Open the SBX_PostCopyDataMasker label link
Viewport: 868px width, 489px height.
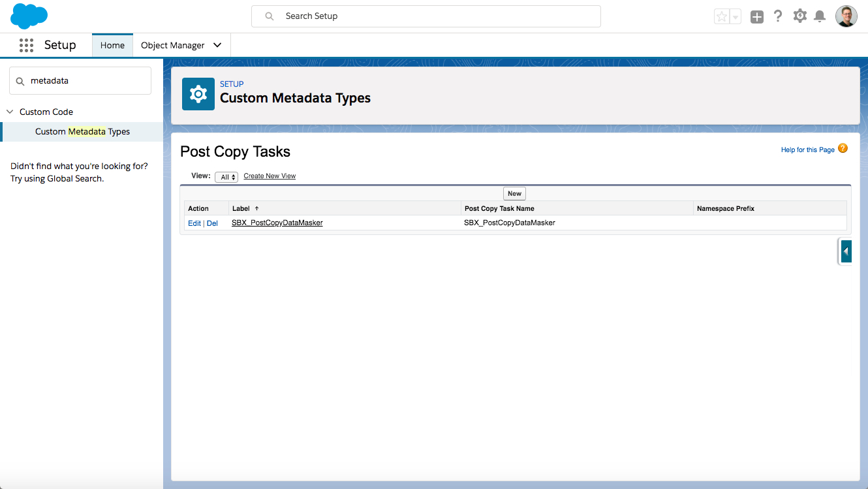(x=277, y=223)
